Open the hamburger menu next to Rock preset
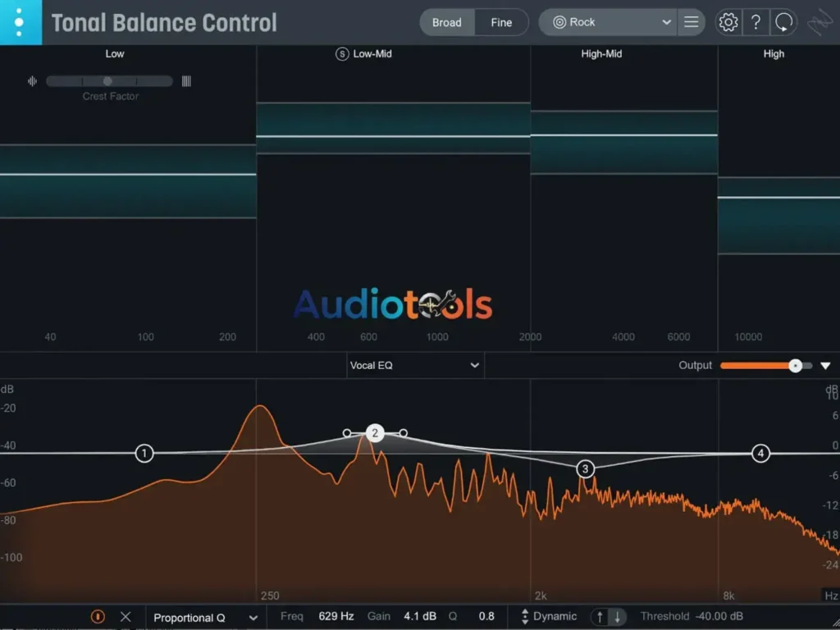Screen dimensions: 840x630 pyautogui.click(x=692, y=22)
